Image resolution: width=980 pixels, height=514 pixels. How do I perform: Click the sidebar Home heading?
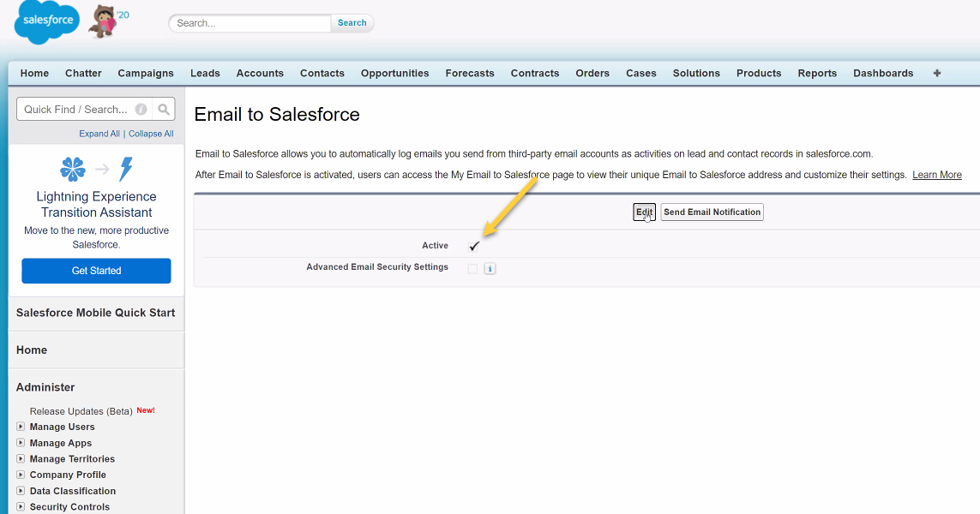[32, 350]
